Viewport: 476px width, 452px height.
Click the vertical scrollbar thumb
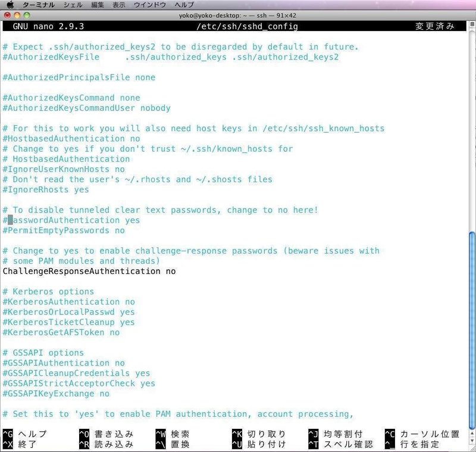[x=472, y=329]
